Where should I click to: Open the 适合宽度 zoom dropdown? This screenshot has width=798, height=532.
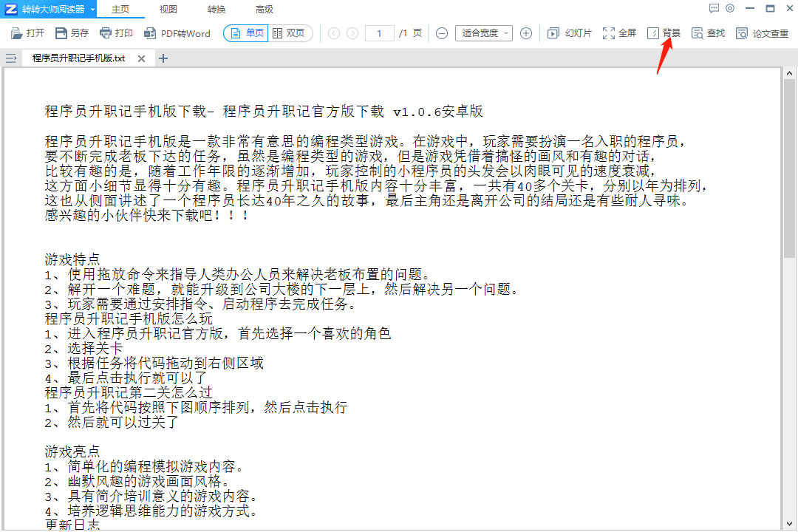(x=483, y=33)
